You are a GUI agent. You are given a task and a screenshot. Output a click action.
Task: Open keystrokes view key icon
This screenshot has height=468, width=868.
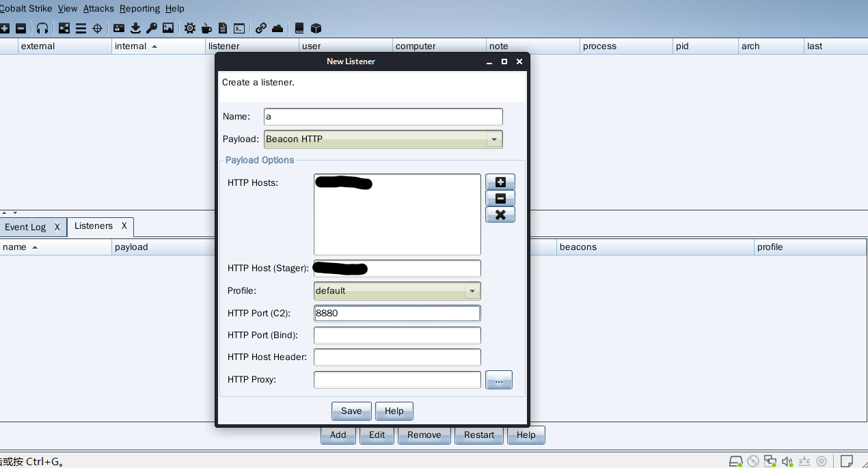[152, 29]
